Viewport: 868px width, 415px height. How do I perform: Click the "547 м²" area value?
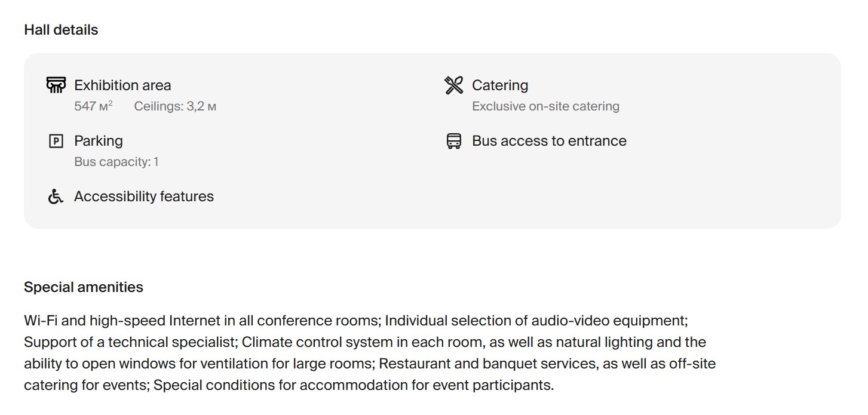93,106
